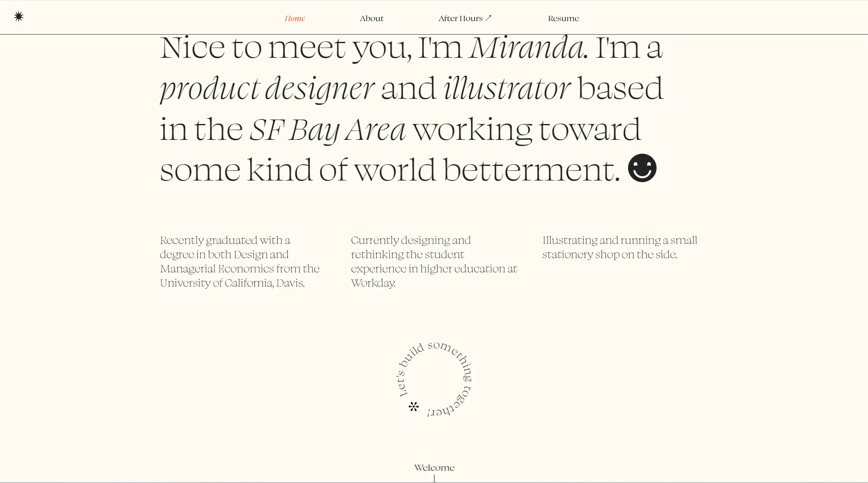Select the asterisk inside the circular badge
868x483 pixels.
414,407
